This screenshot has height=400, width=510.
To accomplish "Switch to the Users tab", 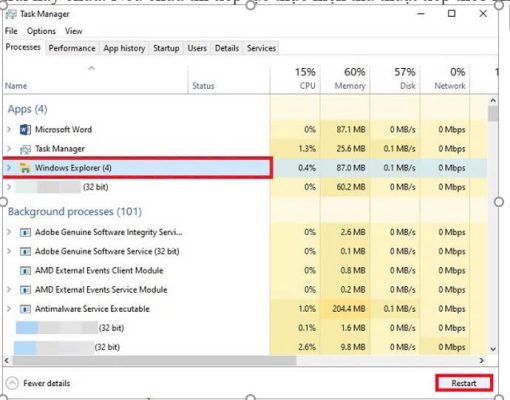I will (197, 48).
